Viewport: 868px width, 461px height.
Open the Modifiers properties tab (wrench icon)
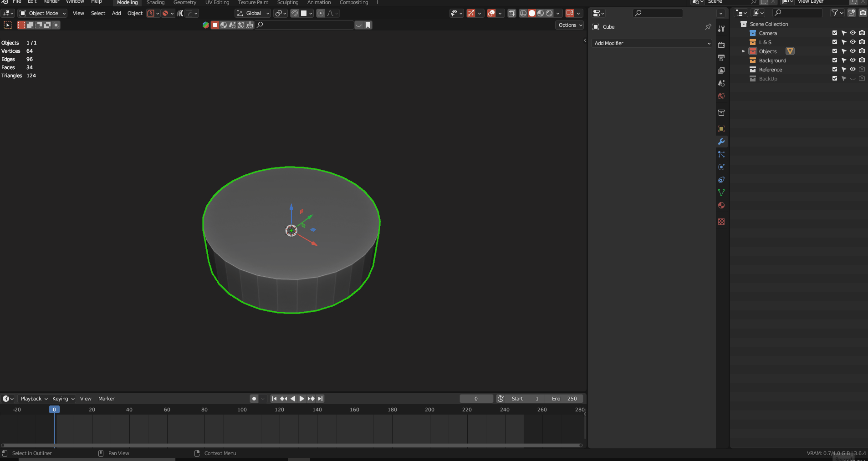[x=721, y=142]
